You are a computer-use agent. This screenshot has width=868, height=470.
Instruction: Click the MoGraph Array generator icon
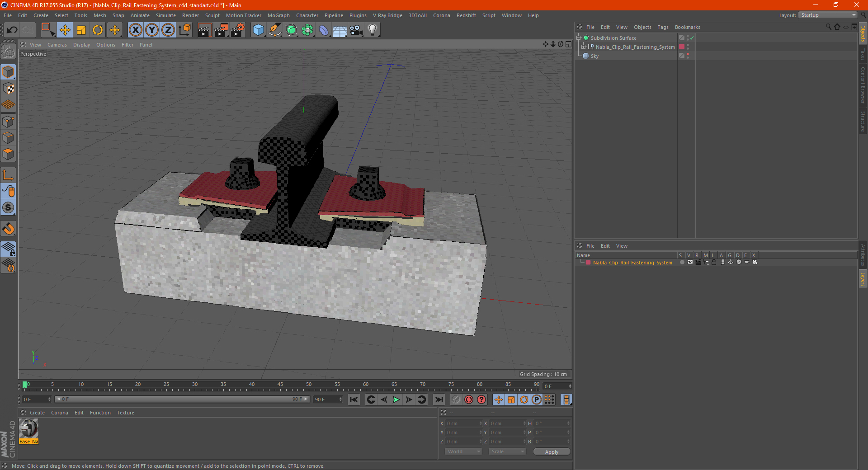[307, 30]
